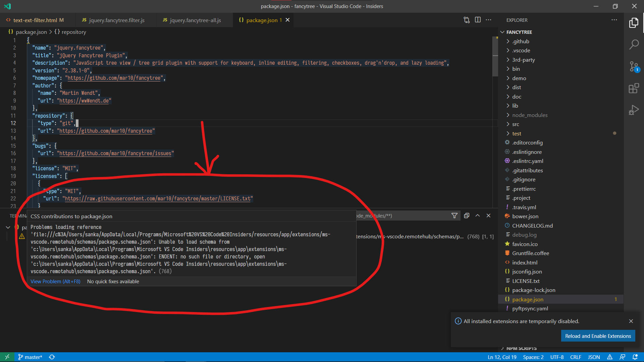
Task: Expand the 3rd-party folder
Action: click(524, 60)
